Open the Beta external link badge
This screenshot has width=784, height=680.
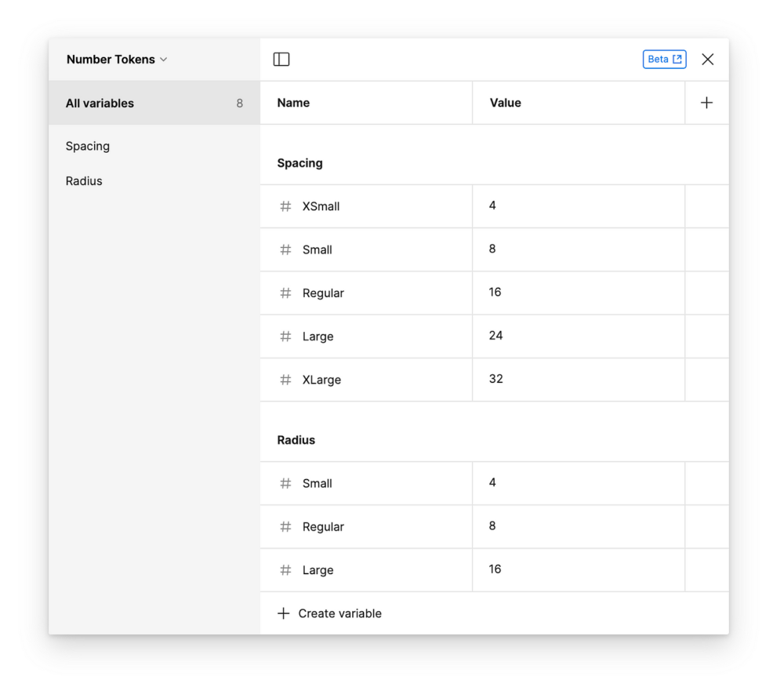point(664,60)
